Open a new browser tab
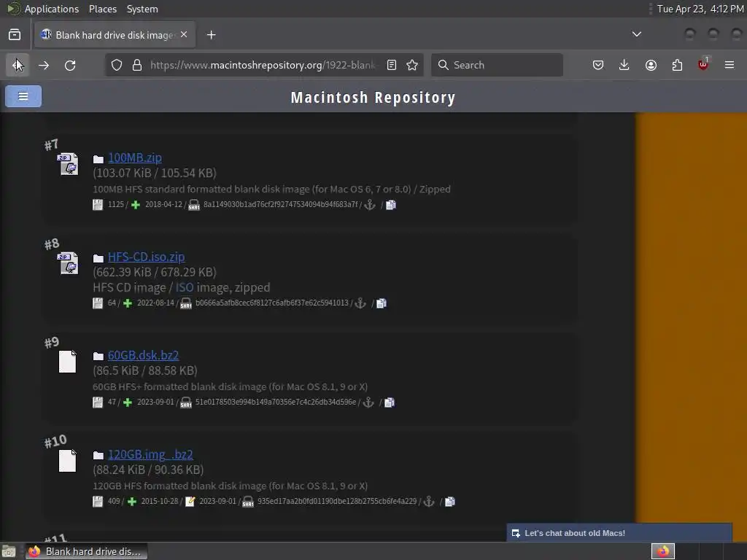Viewport: 747px width, 560px height. click(x=211, y=35)
